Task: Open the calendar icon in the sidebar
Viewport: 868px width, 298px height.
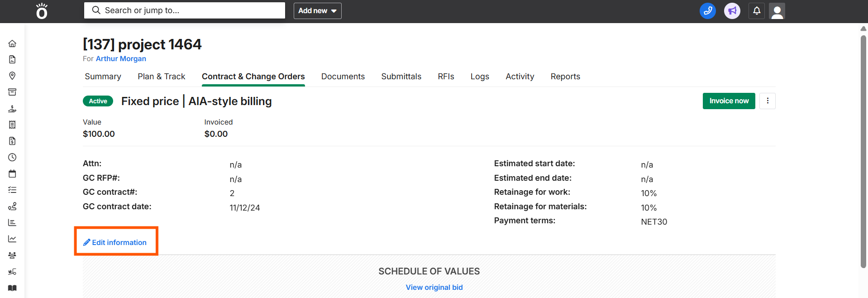Action: coord(12,174)
